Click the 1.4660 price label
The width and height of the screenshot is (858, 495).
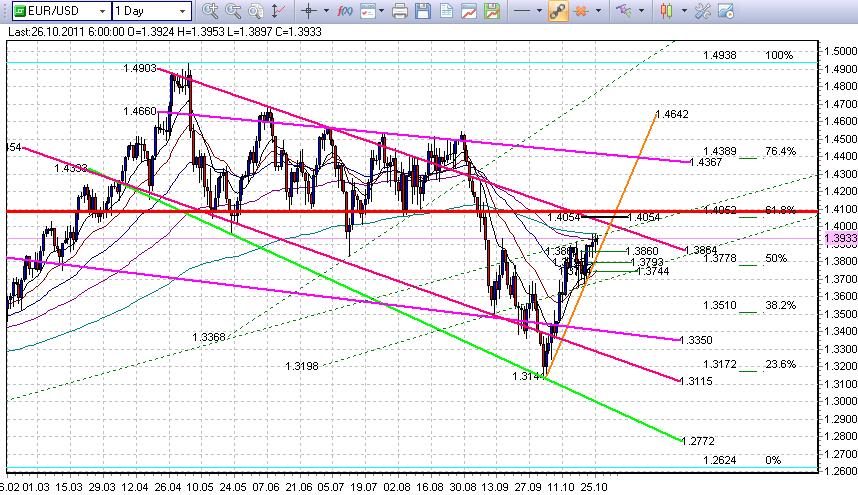click(x=140, y=112)
